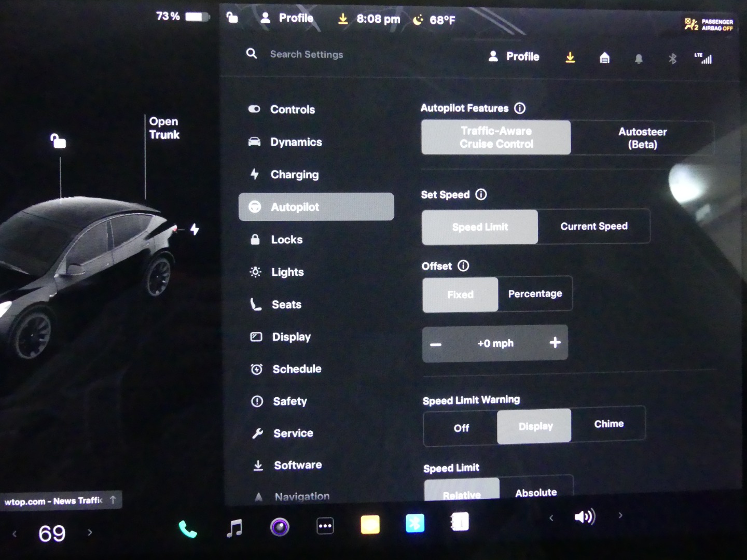The width and height of the screenshot is (747, 560).
Task: Open the music note media app
Action: coord(234,528)
